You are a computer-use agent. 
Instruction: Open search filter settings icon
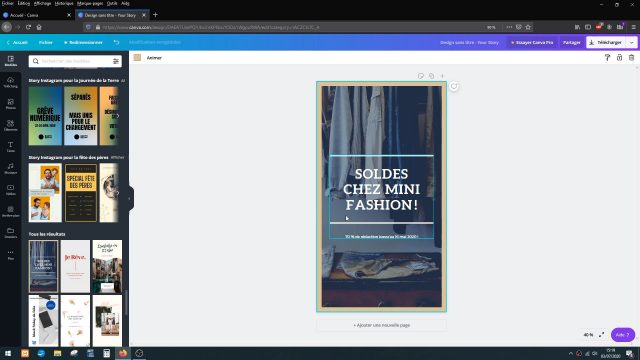[116, 61]
